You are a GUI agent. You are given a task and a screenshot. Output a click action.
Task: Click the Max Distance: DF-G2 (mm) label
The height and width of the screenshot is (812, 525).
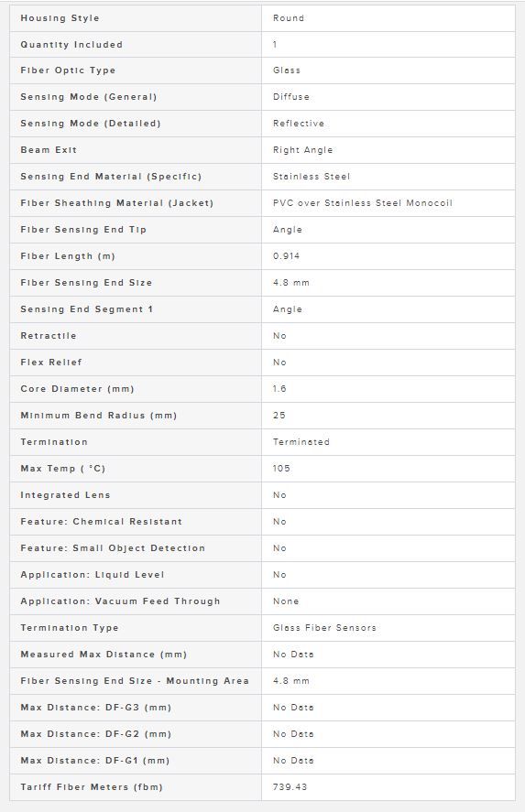coord(96,734)
